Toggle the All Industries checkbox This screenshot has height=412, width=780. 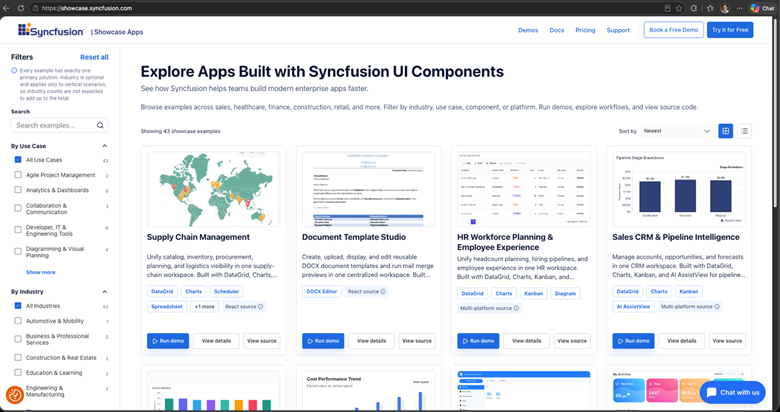[18, 306]
